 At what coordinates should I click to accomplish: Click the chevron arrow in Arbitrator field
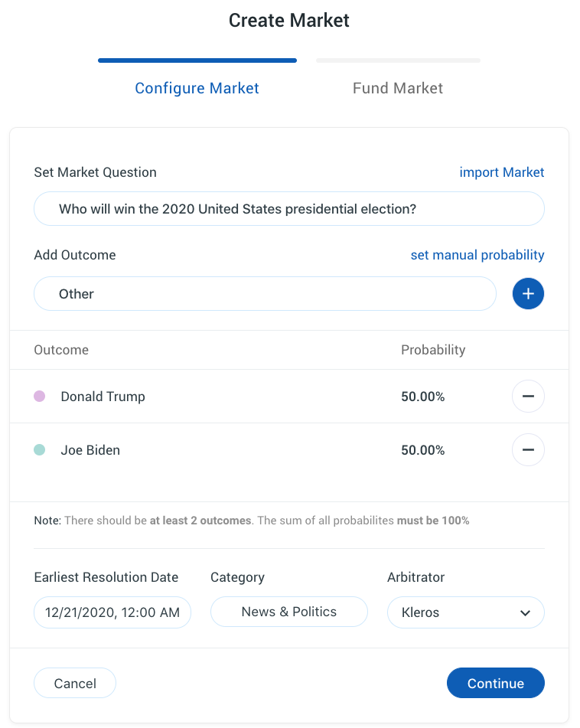[x=525, y=613]
